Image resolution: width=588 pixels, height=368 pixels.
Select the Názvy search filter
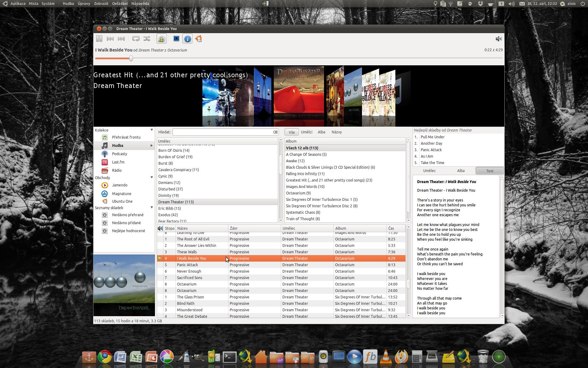coord(337,132)
